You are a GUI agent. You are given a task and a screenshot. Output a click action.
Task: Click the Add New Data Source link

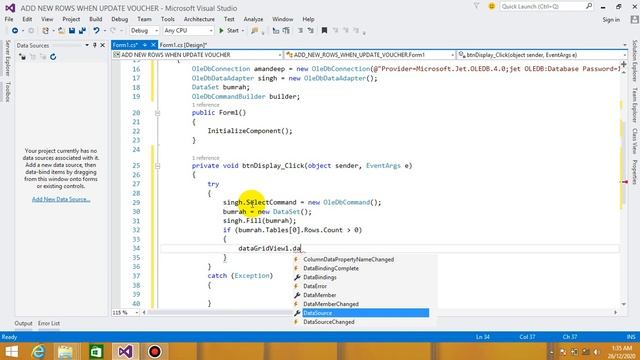[x=61, y=199]
